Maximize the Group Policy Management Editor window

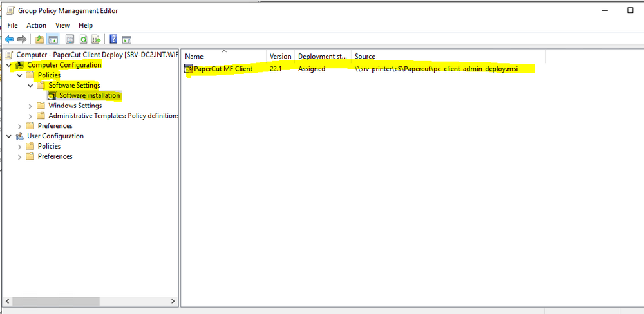(630, 10)
